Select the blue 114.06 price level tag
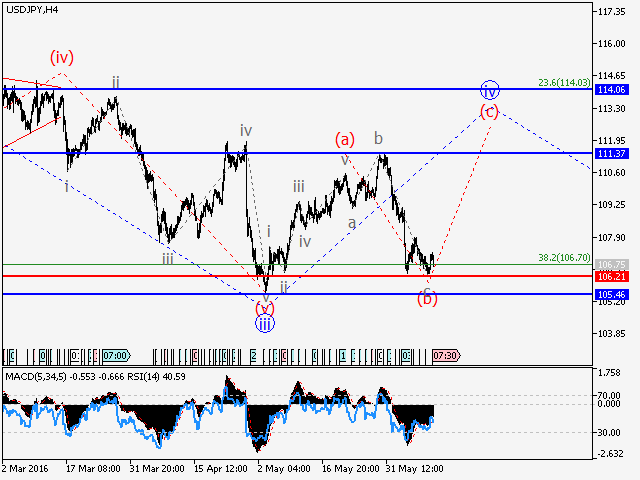The width and height of the screenshot is (640, 480). [x=611, y=90]
